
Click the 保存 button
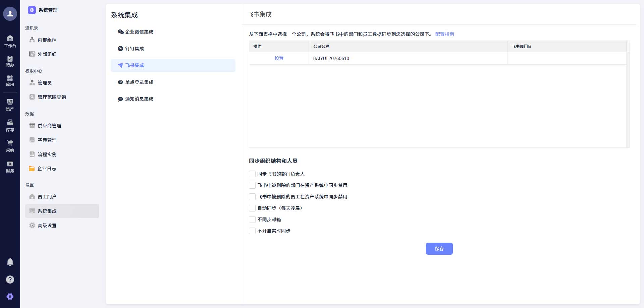[x=439, y=249]
